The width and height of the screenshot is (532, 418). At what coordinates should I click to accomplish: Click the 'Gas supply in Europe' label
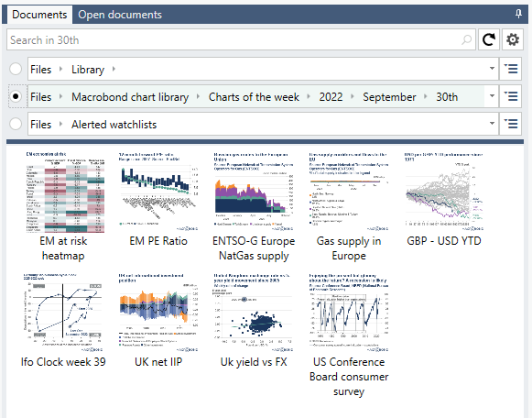coord(349,248)
